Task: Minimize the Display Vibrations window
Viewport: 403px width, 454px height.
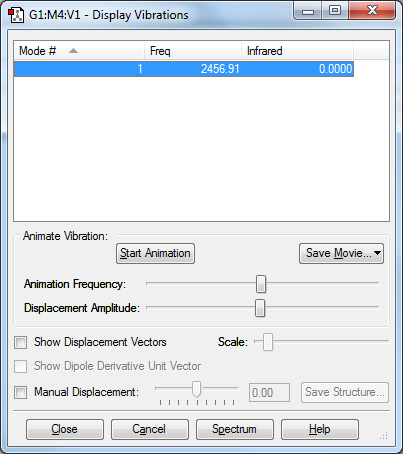Action: (308, 12)
